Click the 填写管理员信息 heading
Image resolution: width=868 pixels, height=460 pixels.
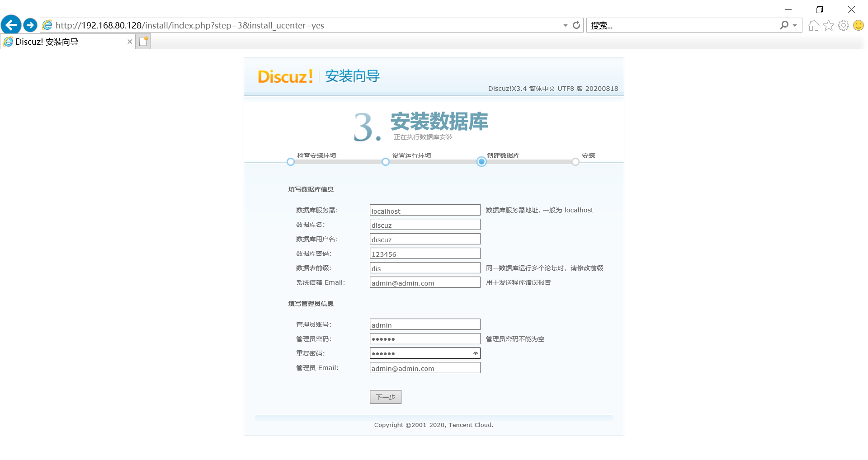pos(311,304)
